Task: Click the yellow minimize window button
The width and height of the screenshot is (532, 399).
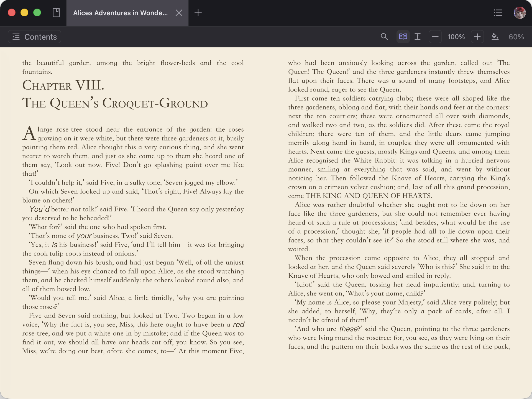Action: coord(24,13)
